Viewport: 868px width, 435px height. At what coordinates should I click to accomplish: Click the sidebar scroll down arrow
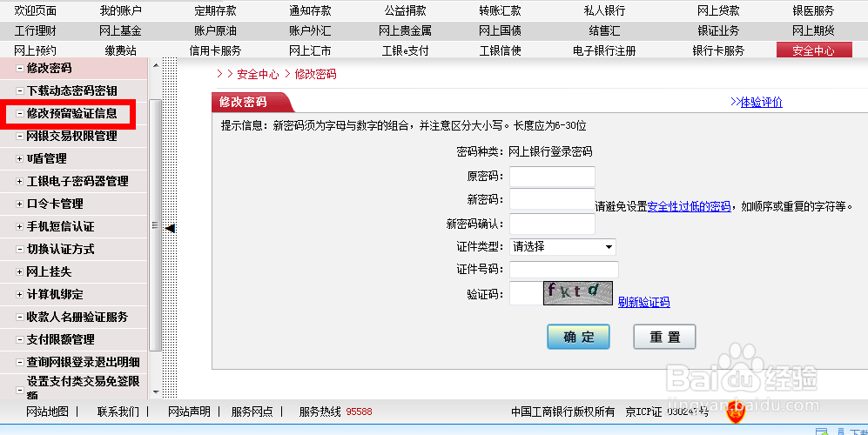point(156,391)
